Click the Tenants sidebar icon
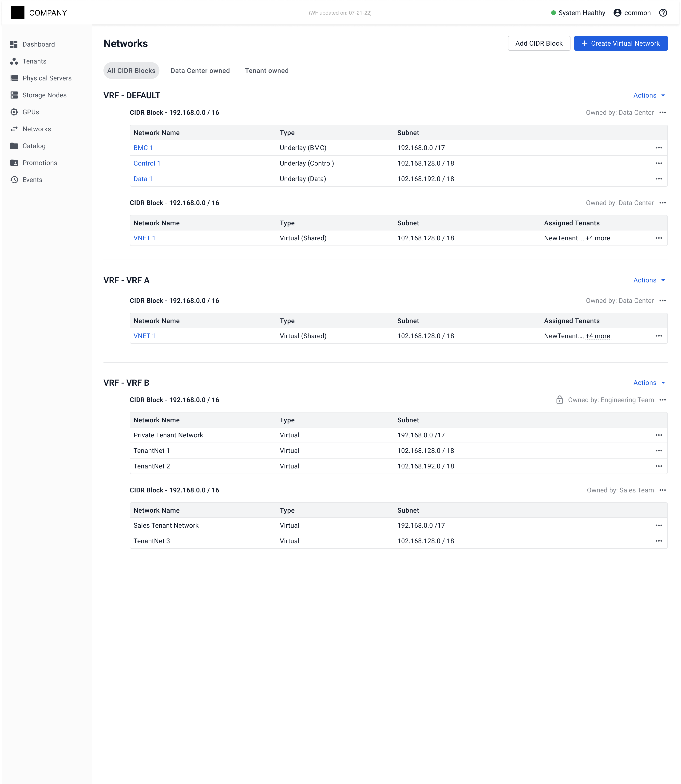 (x=14, y=61)
